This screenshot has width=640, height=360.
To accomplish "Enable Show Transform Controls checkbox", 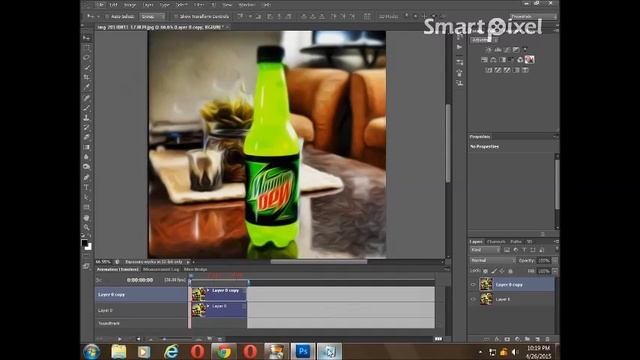I will (x=176, y=17).
